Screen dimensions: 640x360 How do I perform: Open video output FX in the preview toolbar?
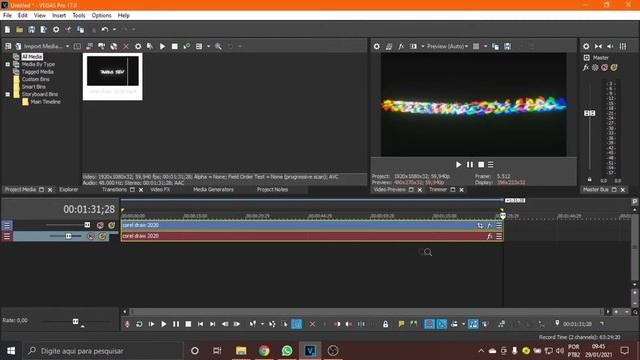click(x=401, y=47)
